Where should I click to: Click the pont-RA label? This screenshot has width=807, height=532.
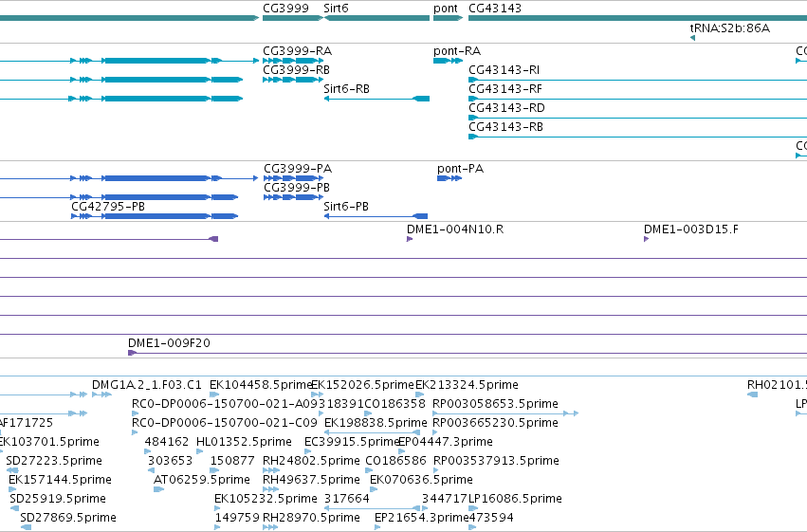[x=457, y=51]
